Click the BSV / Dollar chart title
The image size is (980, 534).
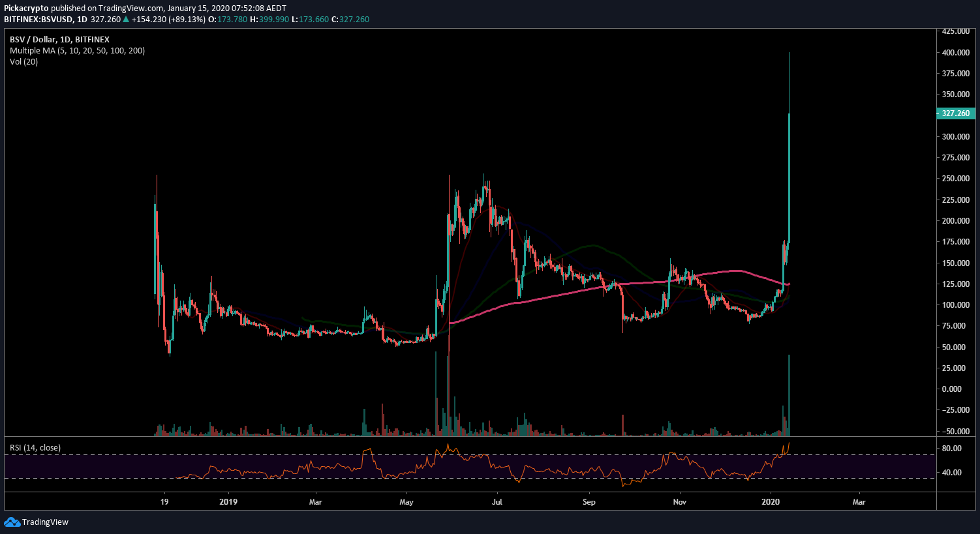(x=59, y=40)
